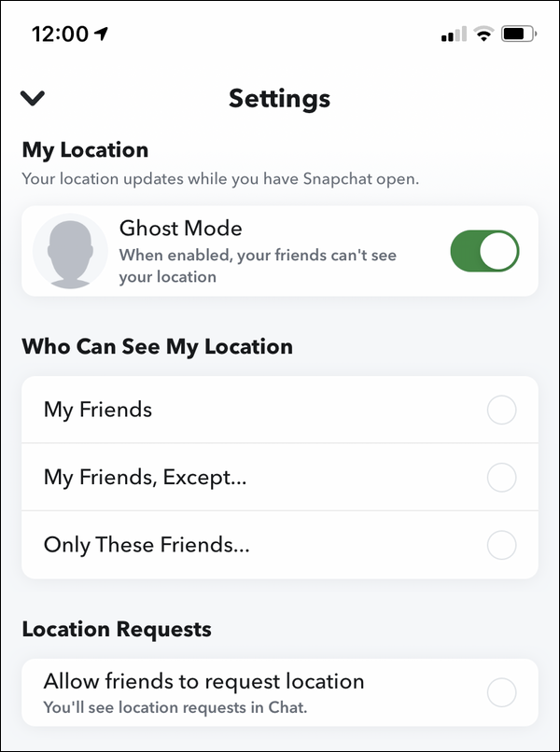Viewport: 560px width, 752px height.
Task: Tap the location requests in Chat subtitle
Action: coord(175,707)
